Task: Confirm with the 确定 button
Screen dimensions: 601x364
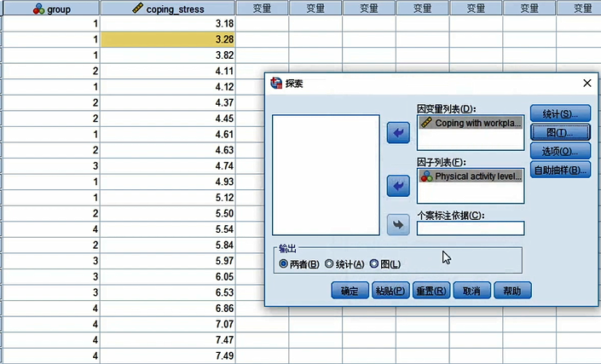Action: click(x=350, y=291)
